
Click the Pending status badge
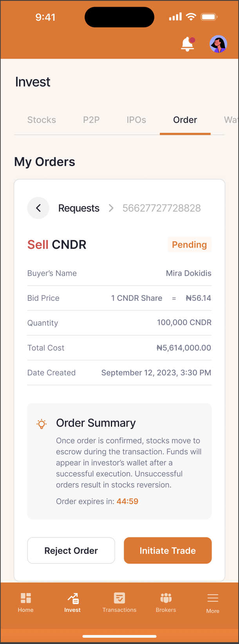coord(190,244)
